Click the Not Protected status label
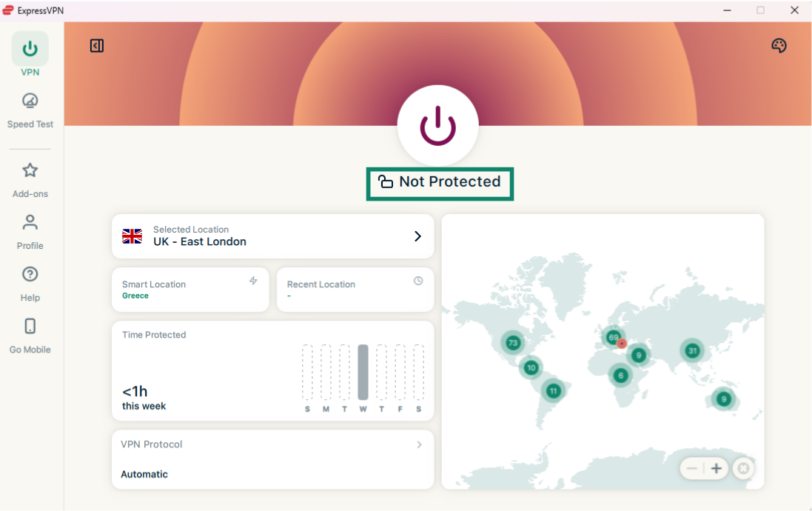 (440, 182)
